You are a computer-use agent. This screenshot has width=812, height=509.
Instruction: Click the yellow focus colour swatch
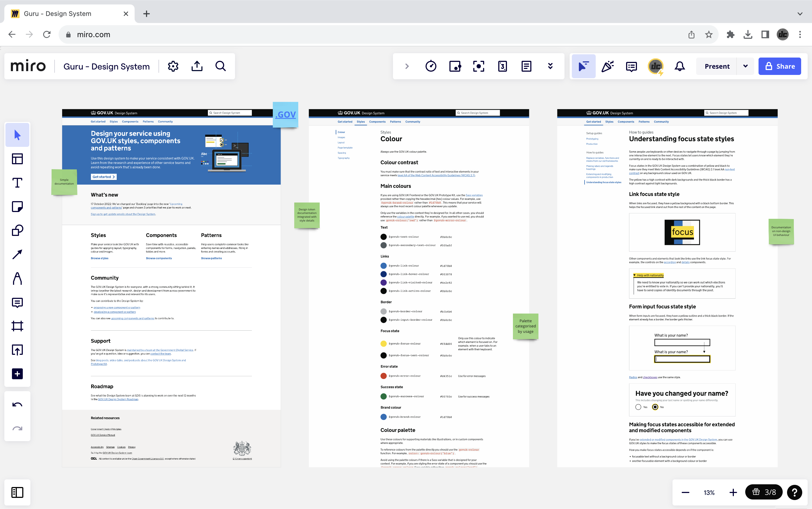tap(384, 344)
